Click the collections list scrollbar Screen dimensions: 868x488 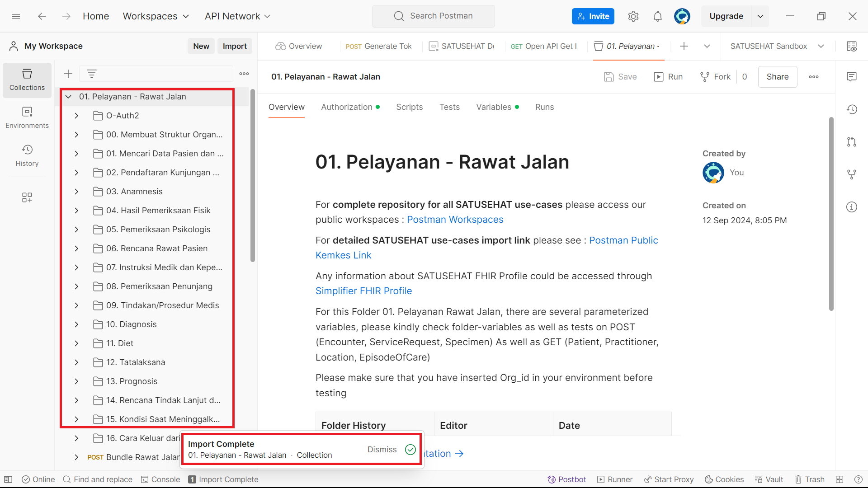[253, 176]
